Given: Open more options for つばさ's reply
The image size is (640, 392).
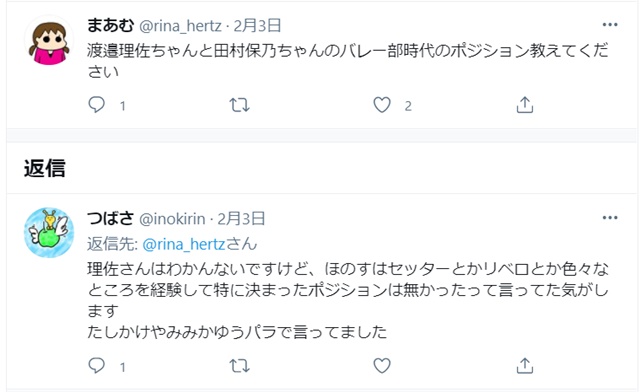Looking at the screenshot, I should 610,218.
